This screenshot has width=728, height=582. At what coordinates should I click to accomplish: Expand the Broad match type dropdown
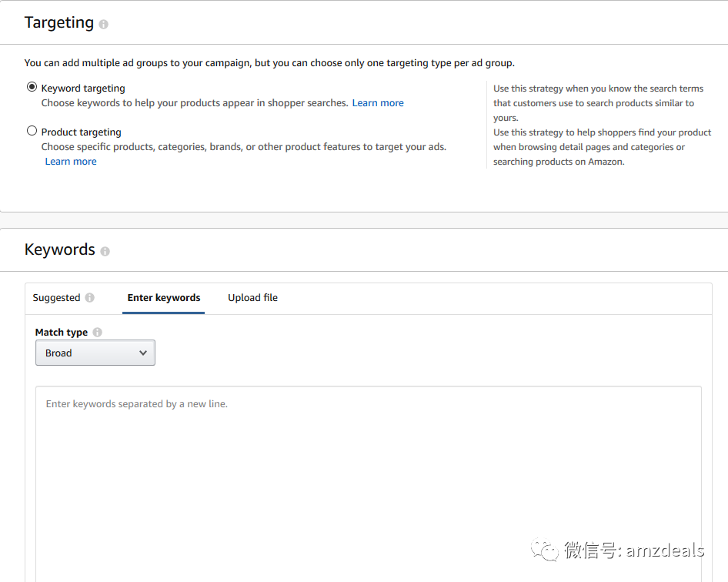click(95, 353)
